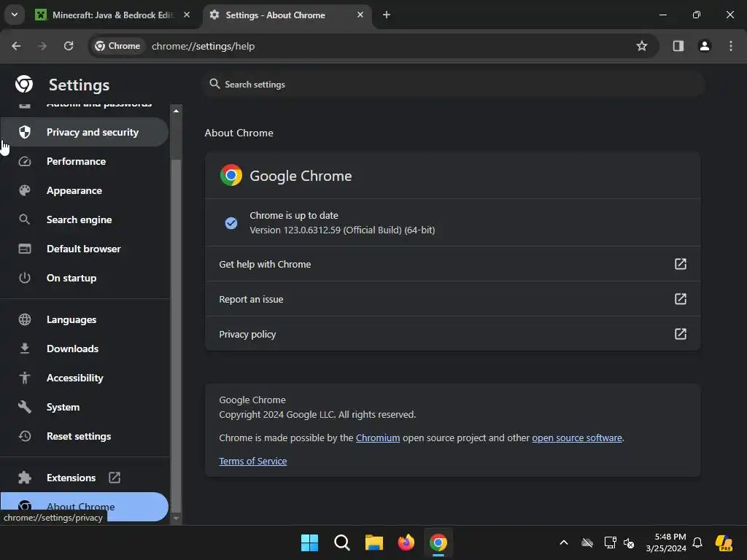Click the Copilot preview taskbar icon
747x560 pixels.
[x=724, y=542]
